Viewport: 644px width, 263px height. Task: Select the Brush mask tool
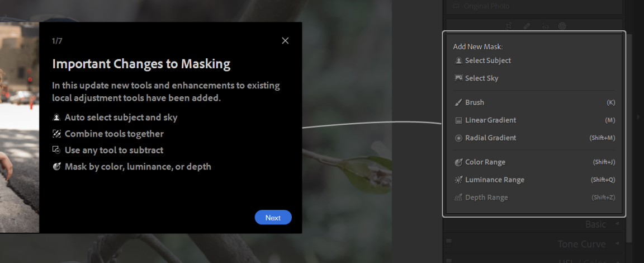(474, 102)
